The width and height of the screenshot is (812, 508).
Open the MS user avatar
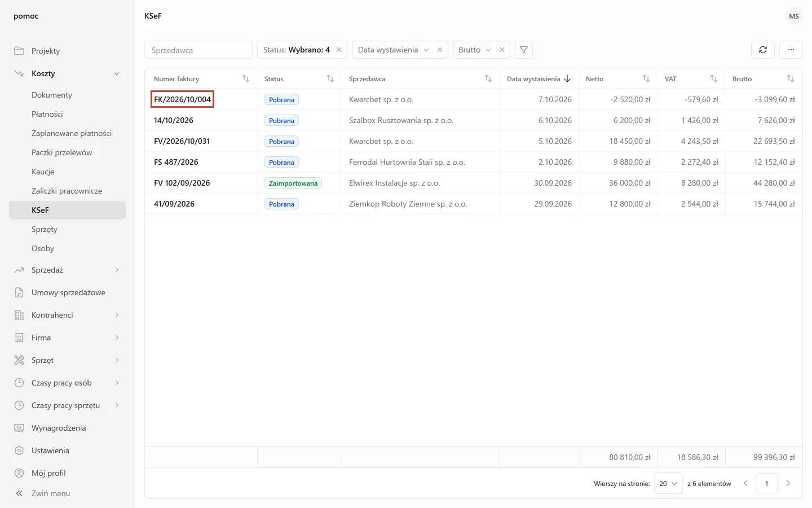[794, 16]
